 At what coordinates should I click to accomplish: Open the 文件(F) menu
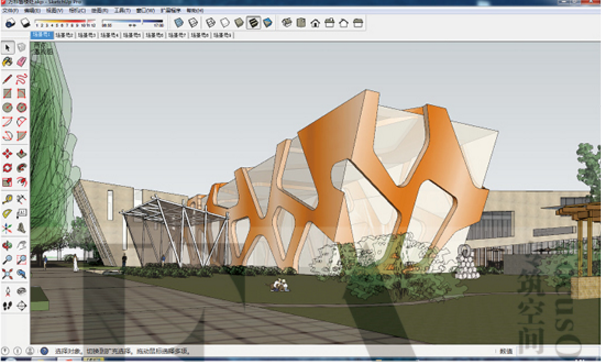point(10,10)
